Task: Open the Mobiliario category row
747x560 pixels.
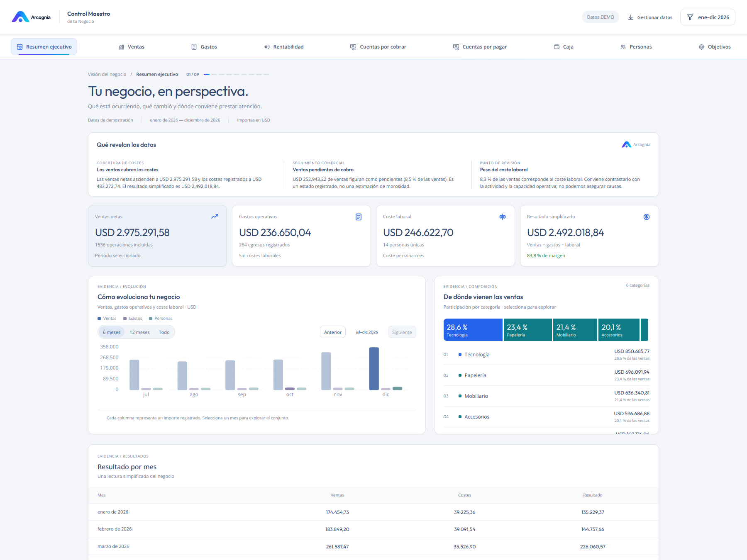Action: (547, 396)
